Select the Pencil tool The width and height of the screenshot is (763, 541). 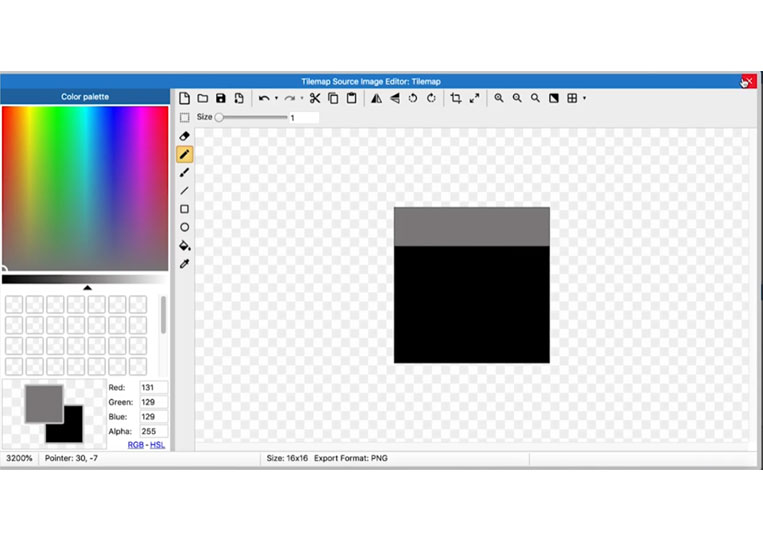coord(184,154)
